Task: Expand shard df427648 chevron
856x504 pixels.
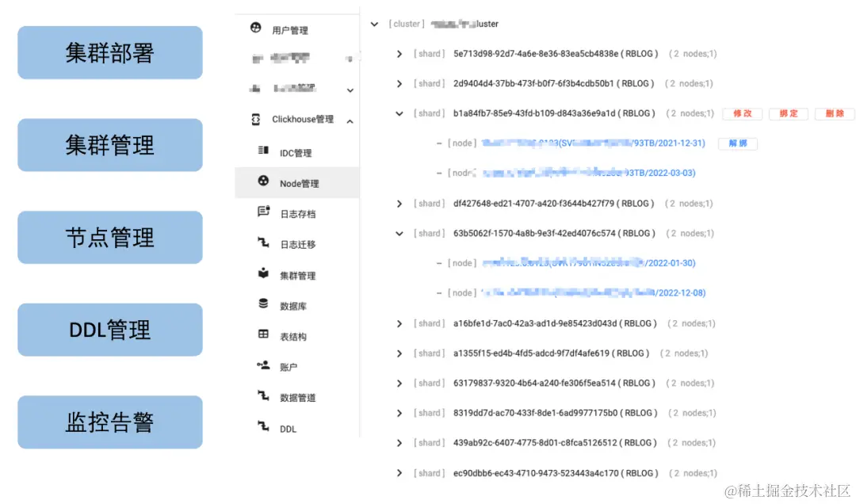Action: tap(399, 204)
